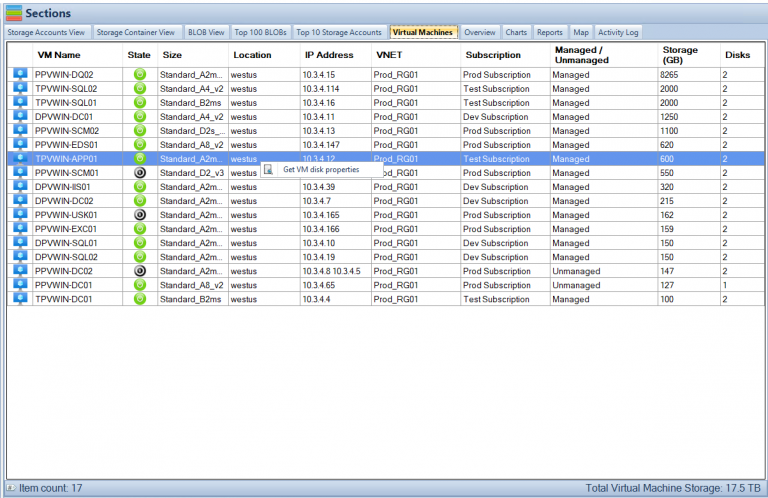Click IP address 10.3.4.147

(336, 145)
